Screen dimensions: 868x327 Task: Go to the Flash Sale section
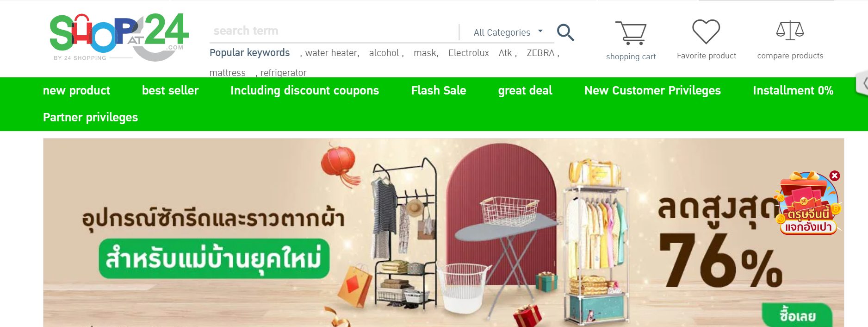point(439,90)
